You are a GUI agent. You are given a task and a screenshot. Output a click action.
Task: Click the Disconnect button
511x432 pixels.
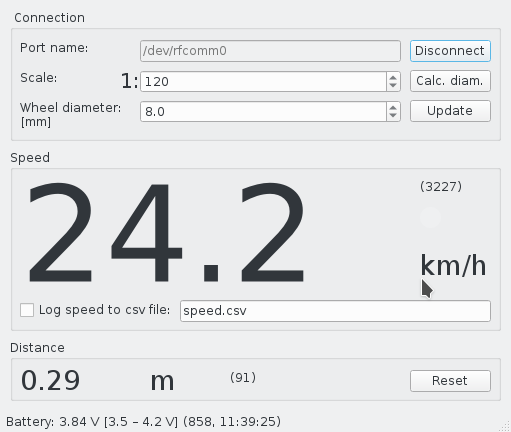tap(450, 51)
